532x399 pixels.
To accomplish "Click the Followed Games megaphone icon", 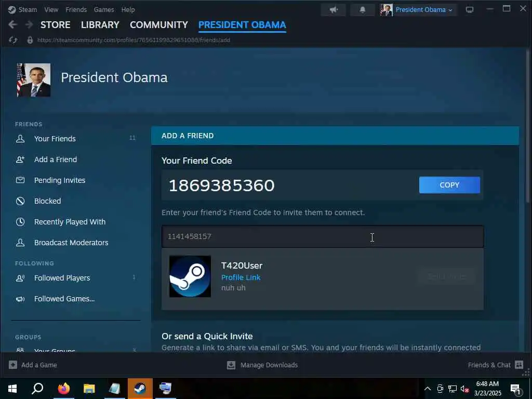I will 20,299.
